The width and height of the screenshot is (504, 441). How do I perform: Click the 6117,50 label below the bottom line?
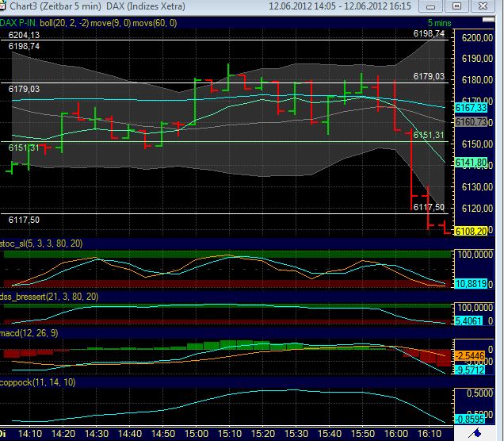click(24, 220)
